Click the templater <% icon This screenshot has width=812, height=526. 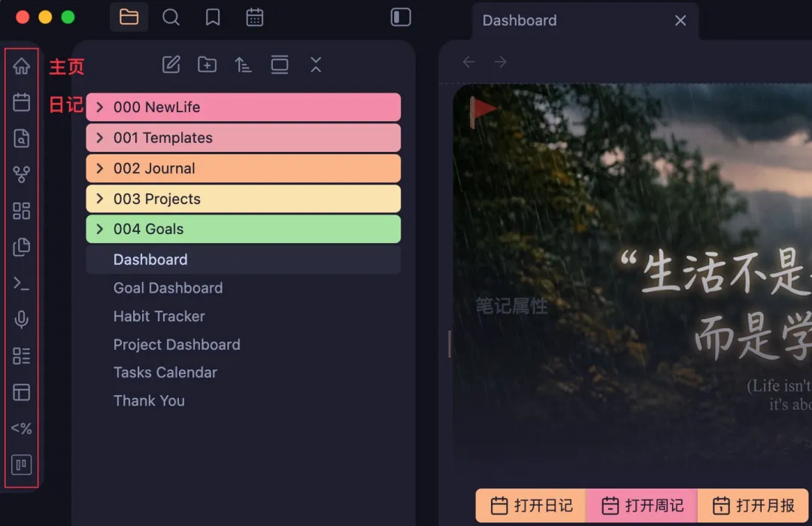point(22,429)
